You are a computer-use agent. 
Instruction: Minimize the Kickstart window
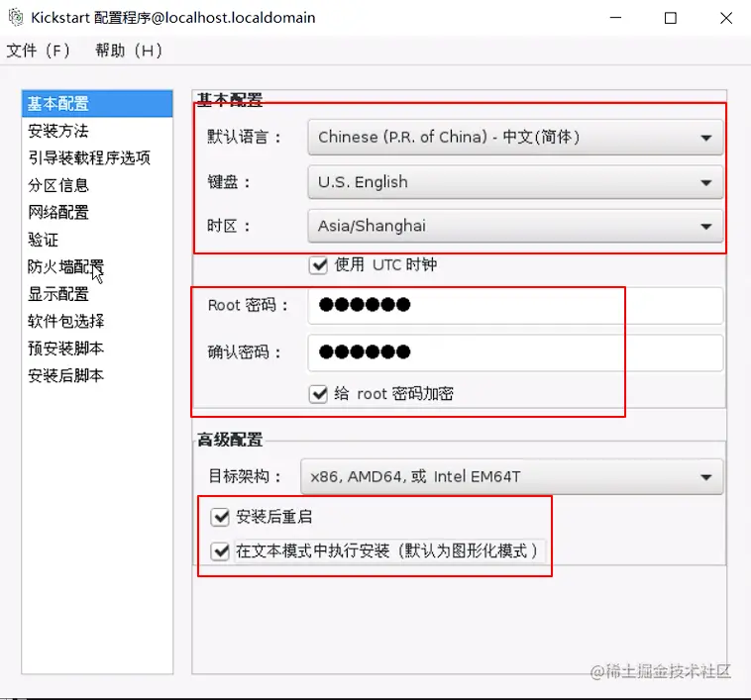(x=615, y=18)
